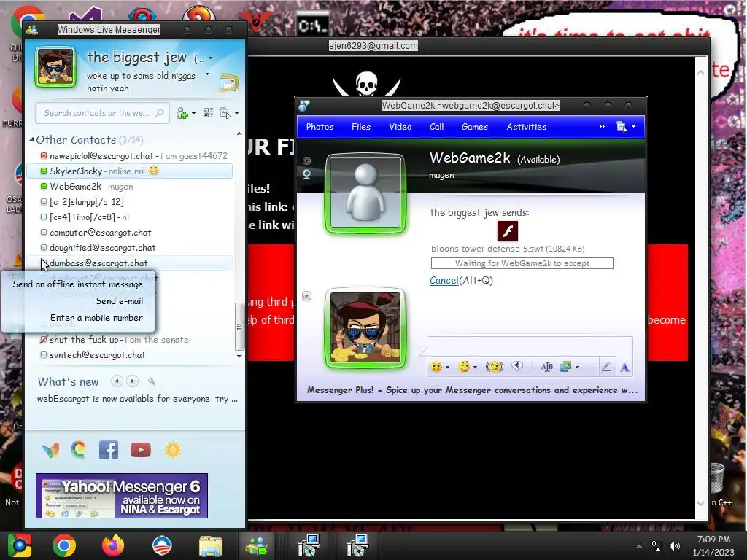The image size is (747, 560).
Task: Select the WebGame2k contact in list
Action: (130, 186)
